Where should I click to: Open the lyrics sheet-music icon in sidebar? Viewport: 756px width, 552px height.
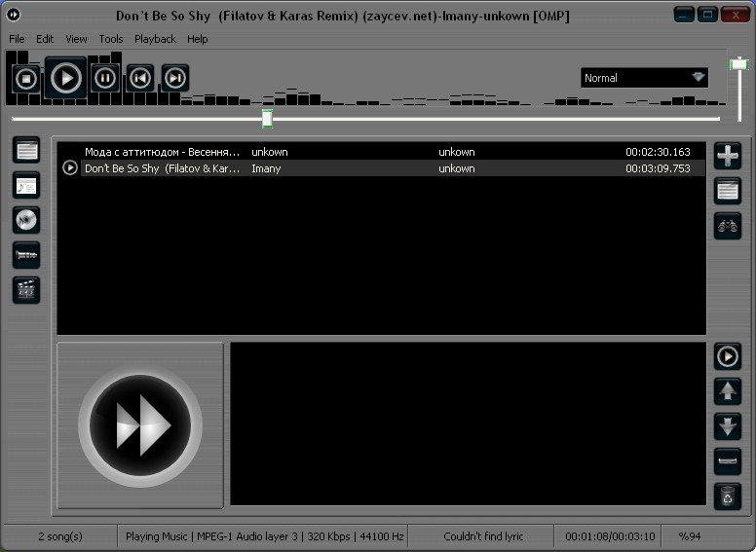(26, 185)
